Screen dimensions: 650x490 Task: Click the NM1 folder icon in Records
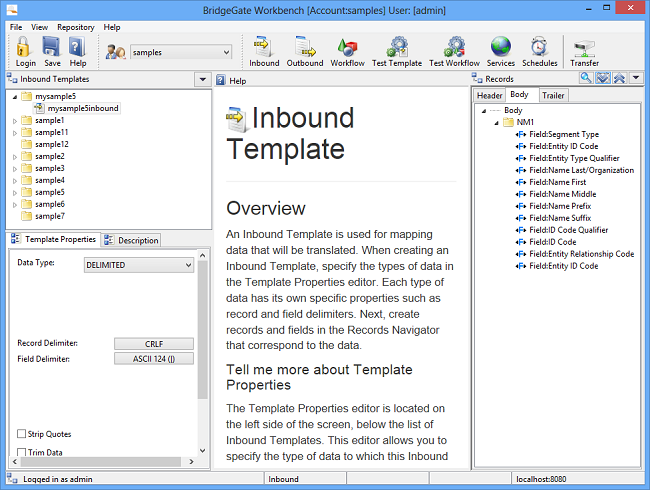pos(508,122)
